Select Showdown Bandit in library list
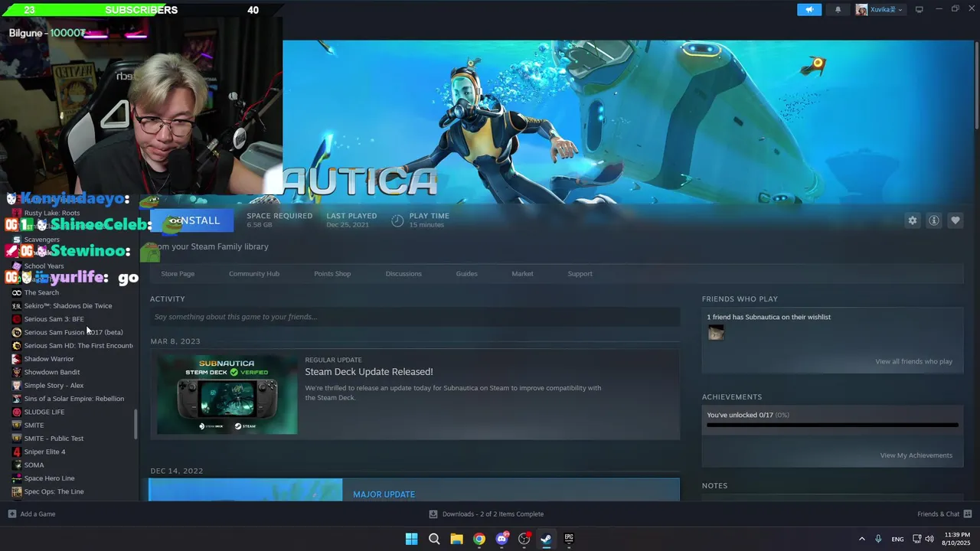The width and height of the screenshot is (980, 551). pos(52,372)
